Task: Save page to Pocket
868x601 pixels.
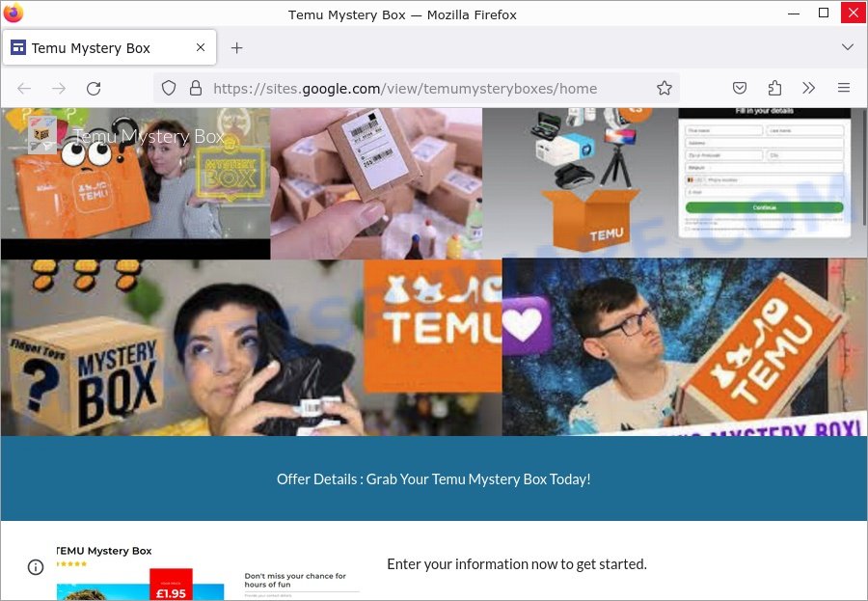Action: click(740, 88)
